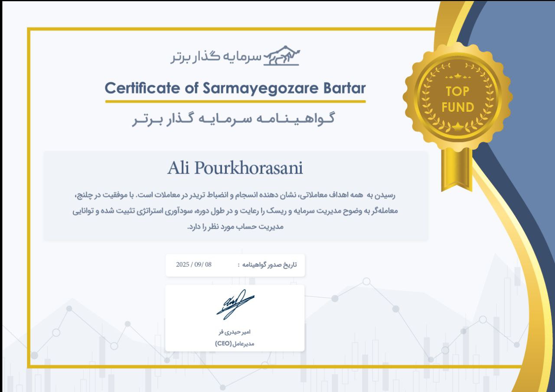Click the recipient name Ali Pourkhorasani
Image resolution: width=555 pixels, height=392 pixels.
point(235,168)
